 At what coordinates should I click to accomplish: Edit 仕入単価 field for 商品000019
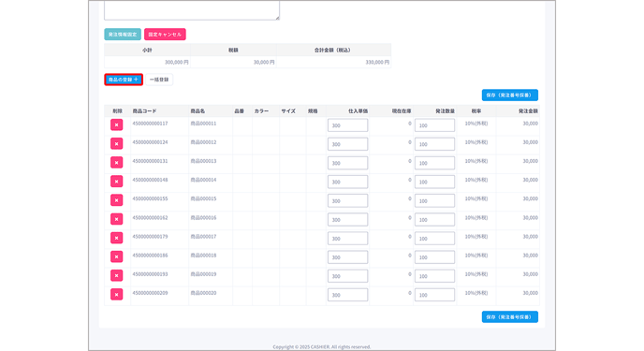(x=347, y=276)
